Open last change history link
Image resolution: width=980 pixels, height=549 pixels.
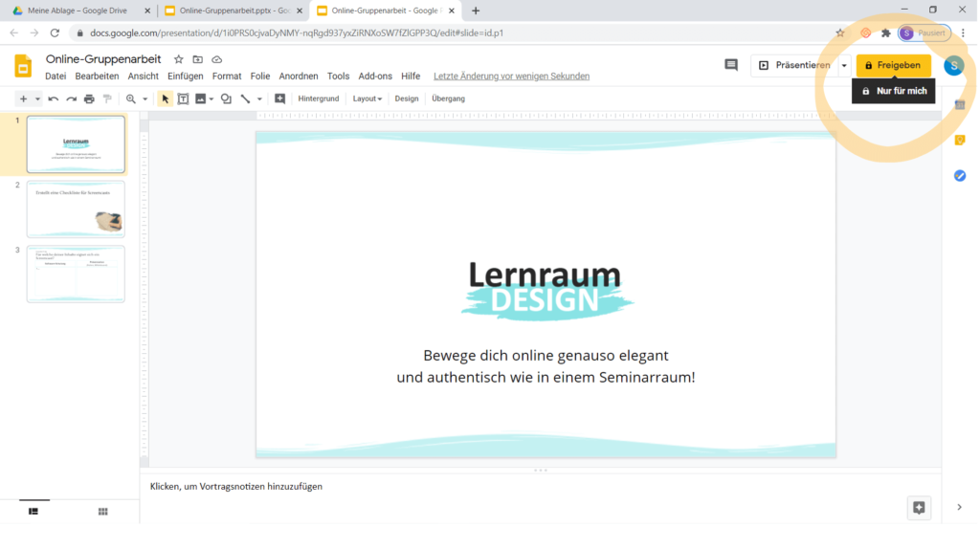pyautogui.click(x=511, y=77)
